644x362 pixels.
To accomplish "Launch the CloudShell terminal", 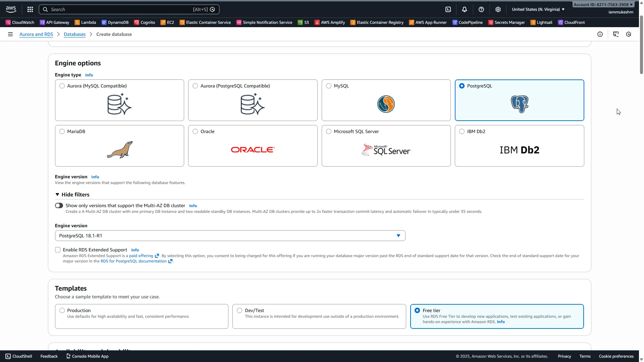I will [x=18, y=356].
